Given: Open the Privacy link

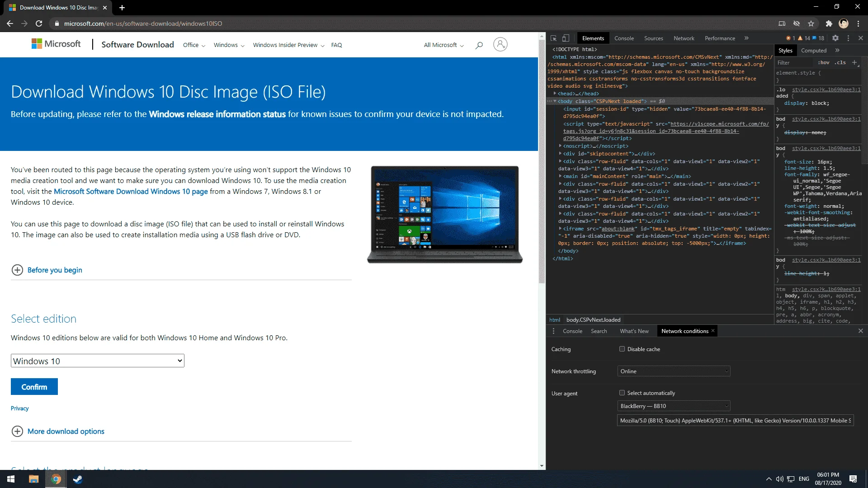Looking at the screenshot, I should tap(19, 408).
